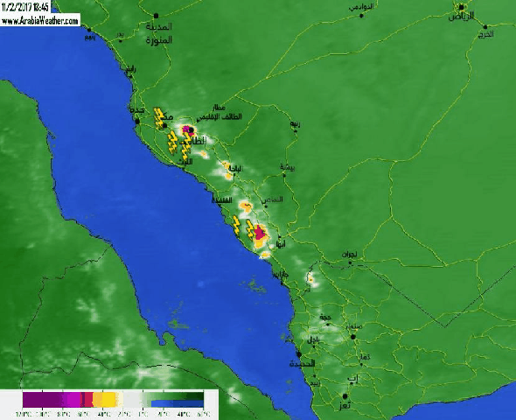Click the lightning icon on the coast west of Abha
The height and width of the screenshot is (420, 516).
click(x=236, y=226)
